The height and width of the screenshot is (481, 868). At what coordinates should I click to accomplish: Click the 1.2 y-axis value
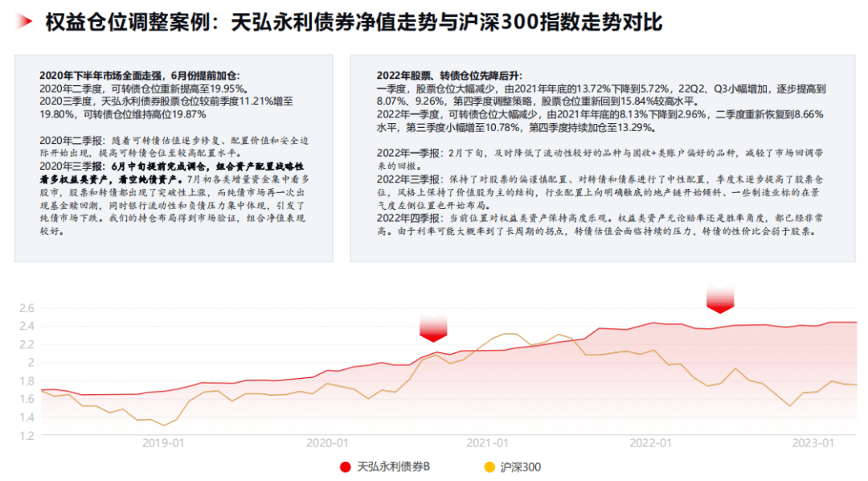click(27, 435)
